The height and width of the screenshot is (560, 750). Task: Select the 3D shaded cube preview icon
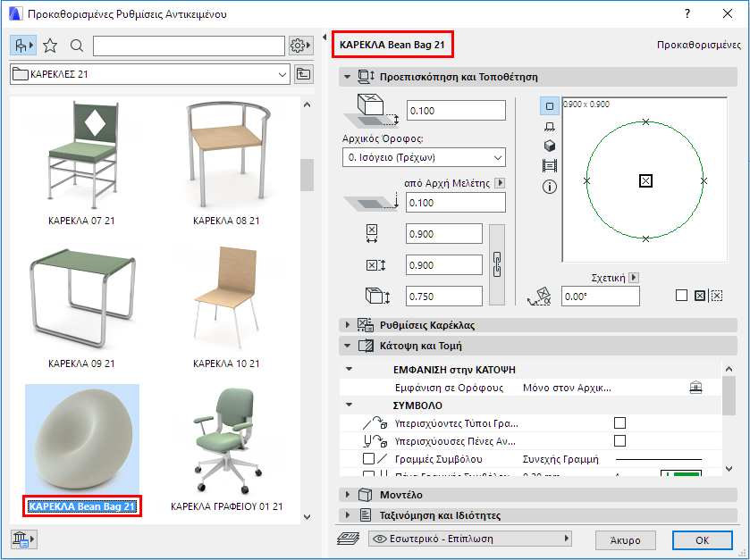click(x=550, y=146)
